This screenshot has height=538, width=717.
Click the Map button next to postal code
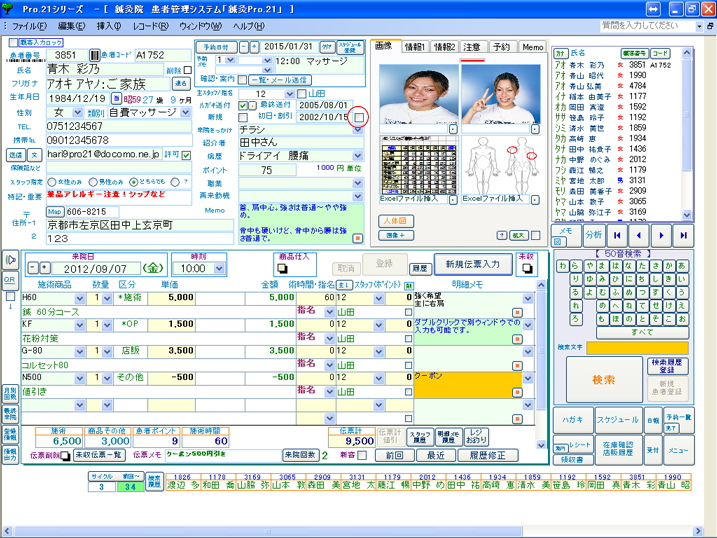click(x=54, y=212)
